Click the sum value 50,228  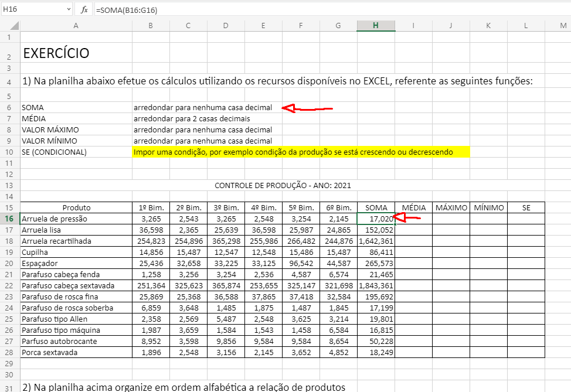[376, 342]
